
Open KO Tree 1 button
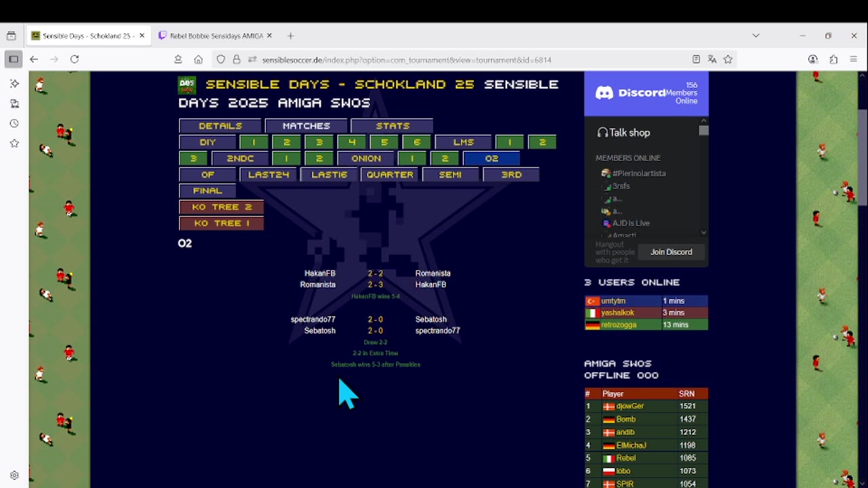click(221, 224)
